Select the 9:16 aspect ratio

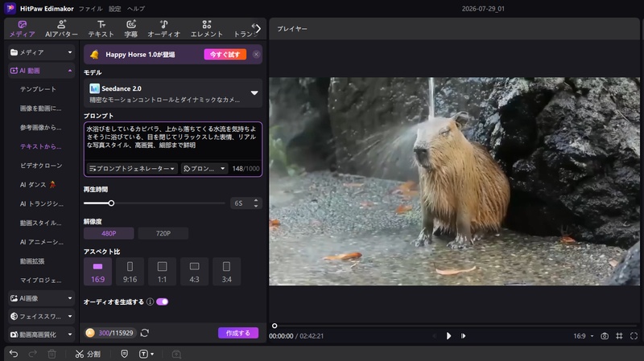coord(130,272)
